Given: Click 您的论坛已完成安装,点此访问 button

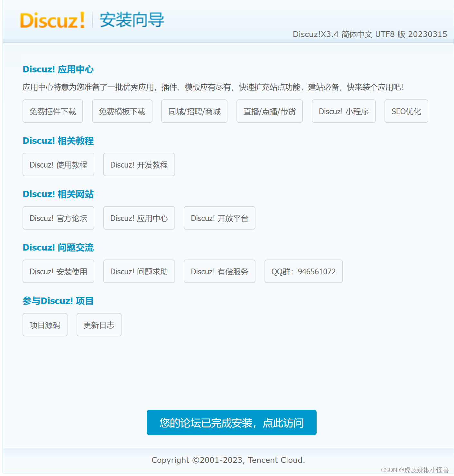Looking at the screenshot, I should coord(232,423).
